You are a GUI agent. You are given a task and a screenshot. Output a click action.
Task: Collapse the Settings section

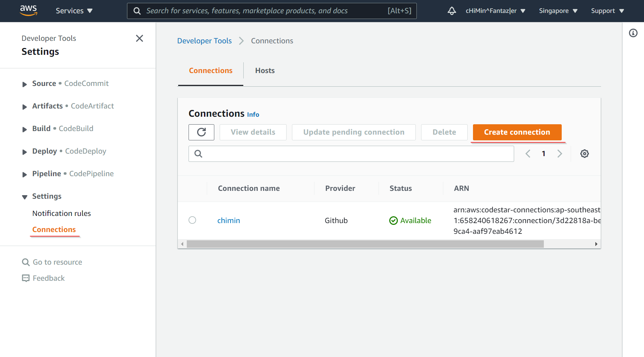[25, 197]
